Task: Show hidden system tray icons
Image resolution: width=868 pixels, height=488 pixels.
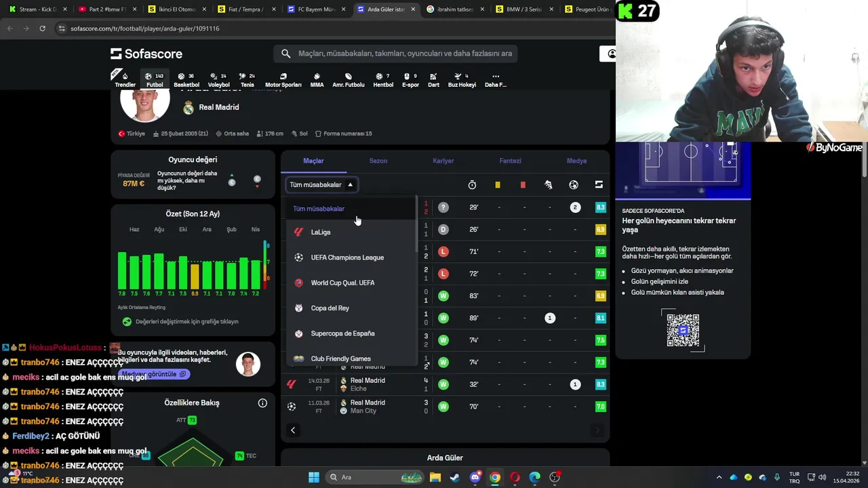Action: tap(719, 477)
